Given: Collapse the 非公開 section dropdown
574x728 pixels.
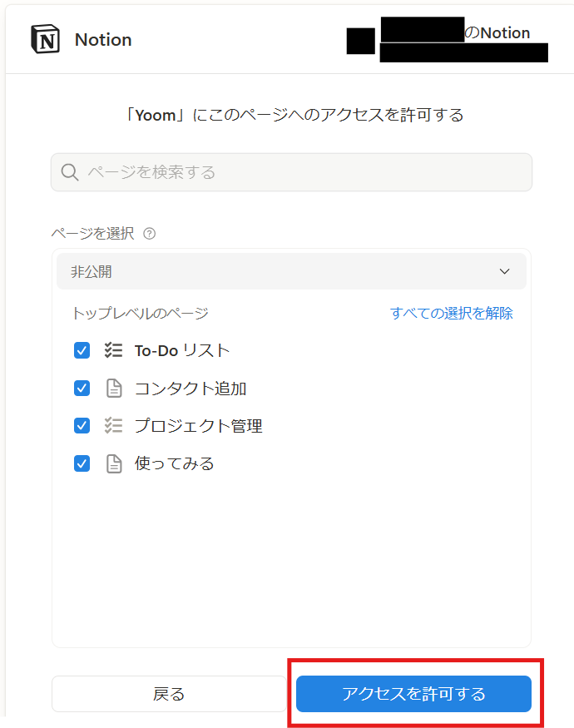Looking at the screenshot, I should click(291, 271).
